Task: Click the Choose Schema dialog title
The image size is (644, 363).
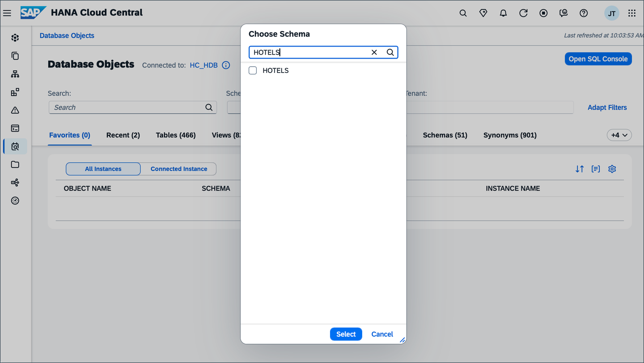Action: (279, 34)
